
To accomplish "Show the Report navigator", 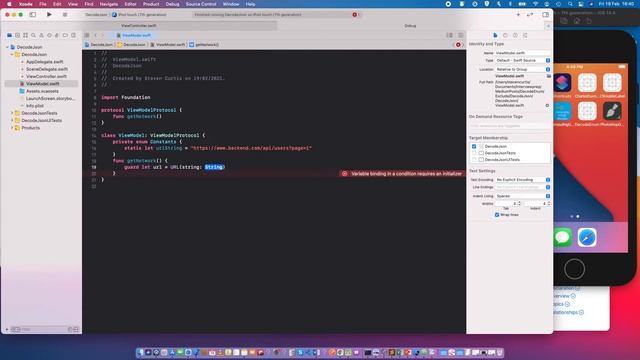I will (x=73, y=36).
